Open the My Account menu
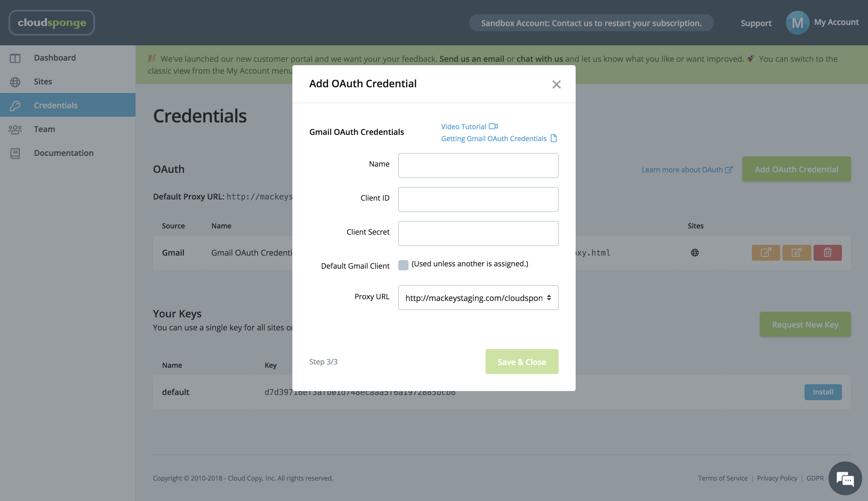Image resolution: width=868 pixels, height=501 pixels. point(836,22)
